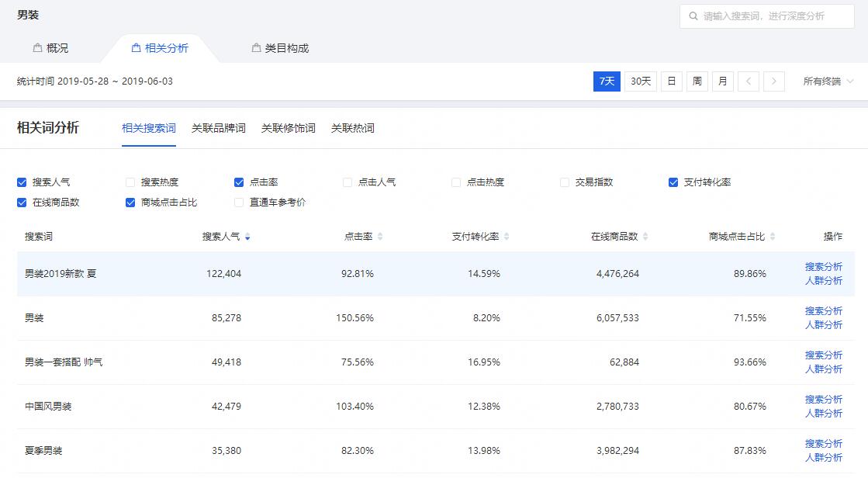Screen dimensions: 868x478
Task: Enable the 交易指数 metric checkbox
Action: coord(564,182)
